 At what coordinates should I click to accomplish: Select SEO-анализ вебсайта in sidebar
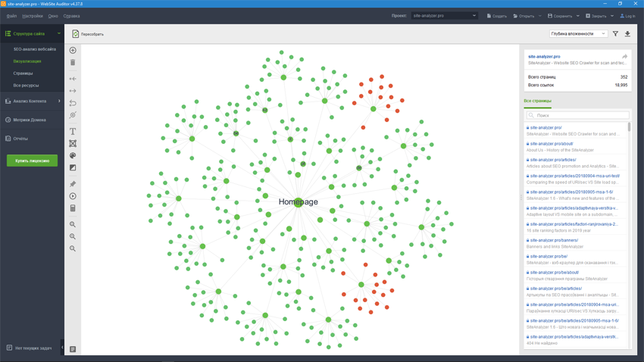tap(35, 49)
